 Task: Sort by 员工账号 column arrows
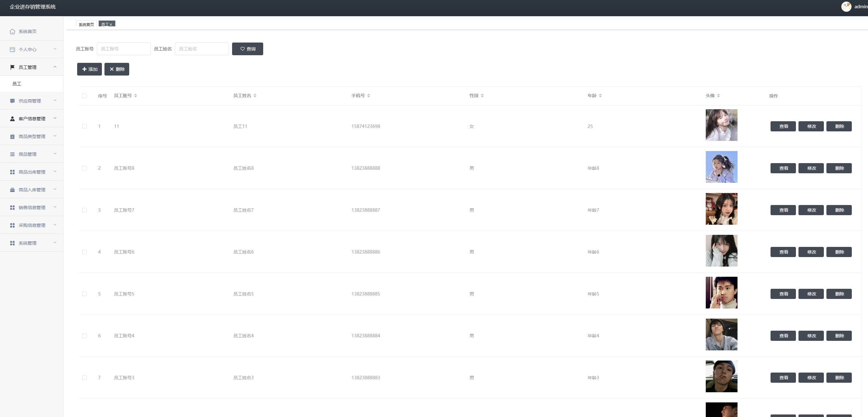(x=136, y=96)
